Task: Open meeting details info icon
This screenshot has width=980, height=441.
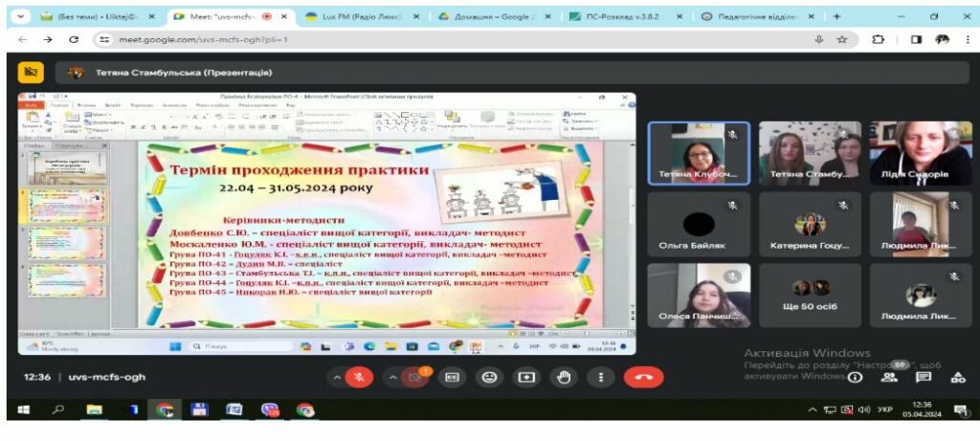Action: [x=855, y=378]
